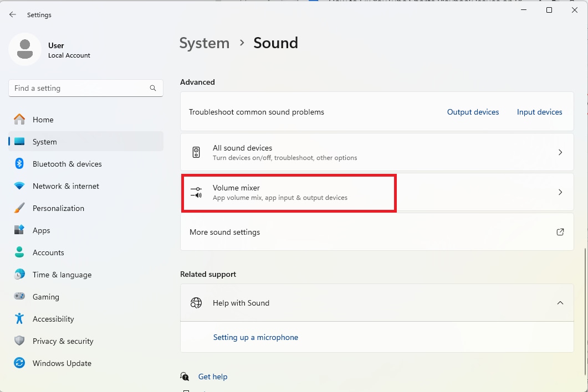
Task: Open Apps settings category
Action: (86, 230)
